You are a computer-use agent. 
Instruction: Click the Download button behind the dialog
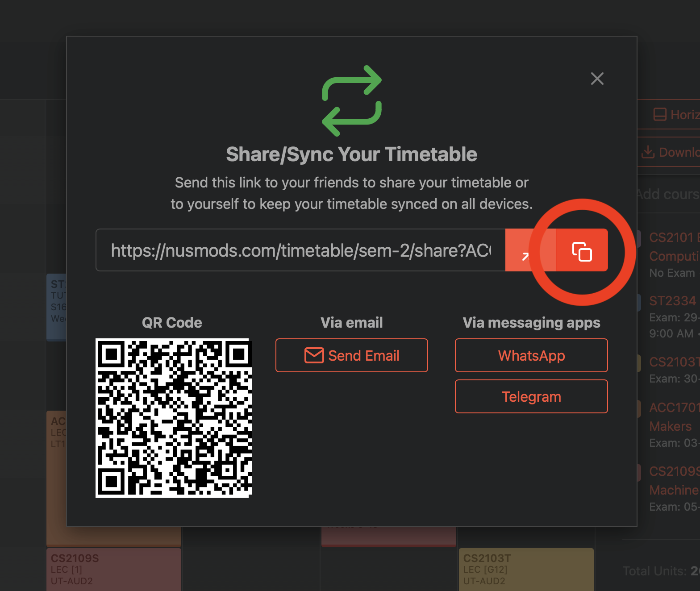coord(670,152)
